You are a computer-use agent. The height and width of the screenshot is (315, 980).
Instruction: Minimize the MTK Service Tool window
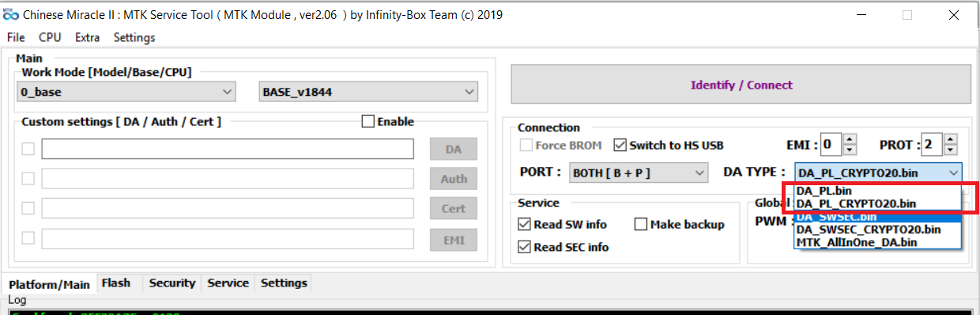click(861, 14)
